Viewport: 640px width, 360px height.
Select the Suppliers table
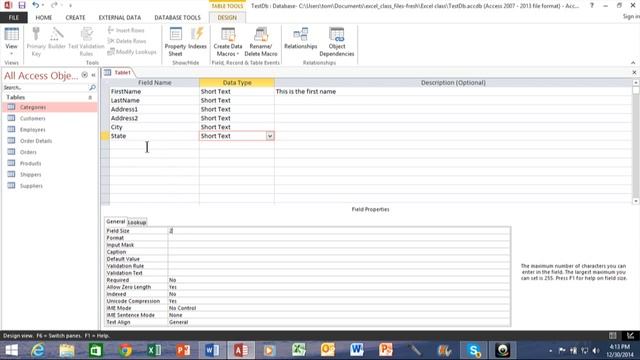tap(50, 186)
